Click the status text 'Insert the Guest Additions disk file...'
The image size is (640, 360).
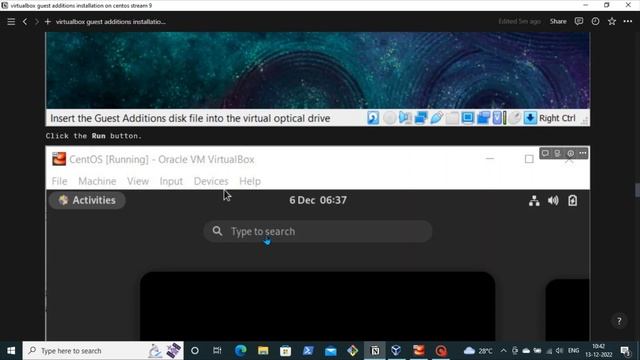[x=190, y=118]
